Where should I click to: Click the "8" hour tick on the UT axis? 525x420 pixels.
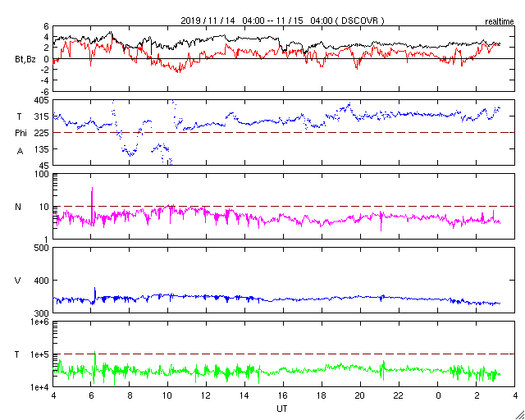pos(130,397)
